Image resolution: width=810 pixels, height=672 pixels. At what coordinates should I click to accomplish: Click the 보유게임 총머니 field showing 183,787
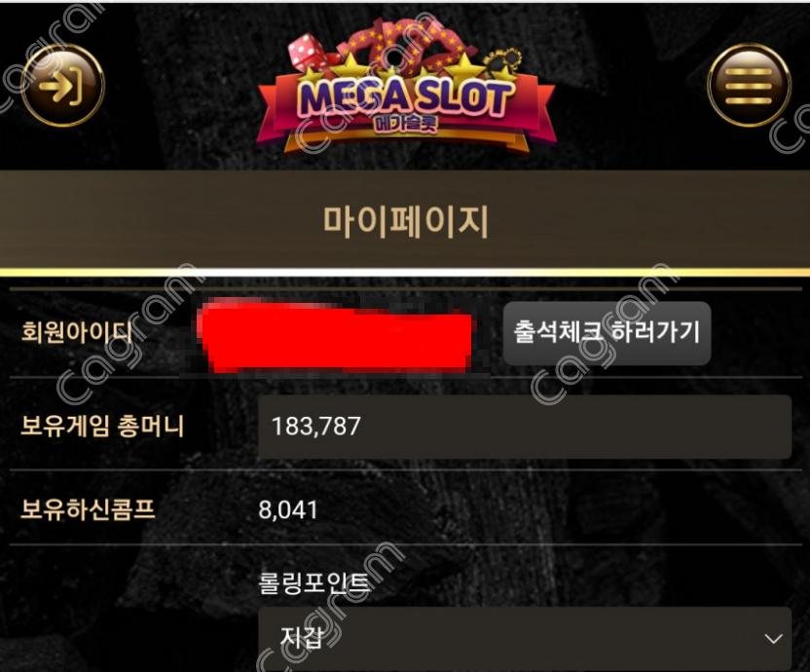(x=525, y=427)
